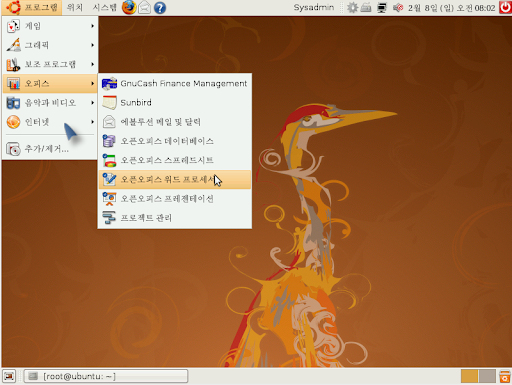Open the 시스템 system menu
Viewport: 512px width, 385px height.
pyautogui.click(x=104, y=7)
